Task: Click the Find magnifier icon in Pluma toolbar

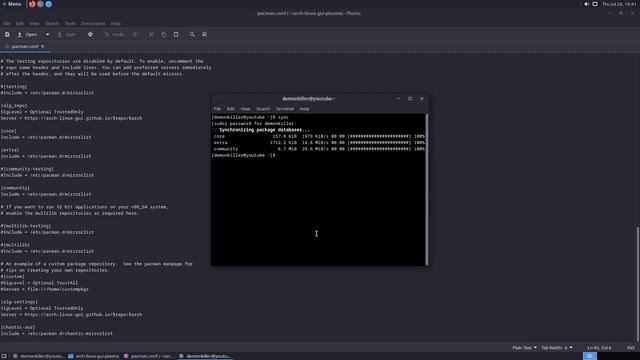Action: click(192, 35)
